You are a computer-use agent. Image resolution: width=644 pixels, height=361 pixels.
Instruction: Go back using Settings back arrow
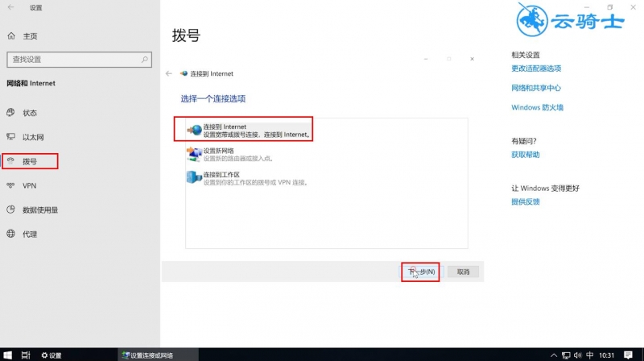[10, 7]
